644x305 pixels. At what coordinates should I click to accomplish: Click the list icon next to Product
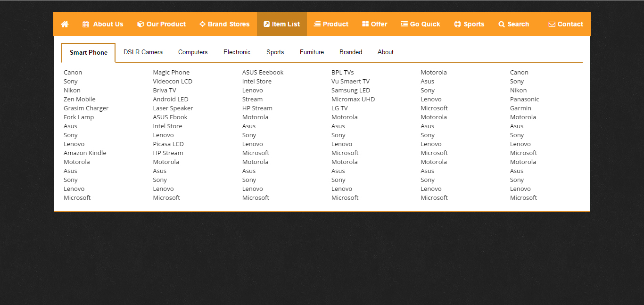[x=317, y=24]
